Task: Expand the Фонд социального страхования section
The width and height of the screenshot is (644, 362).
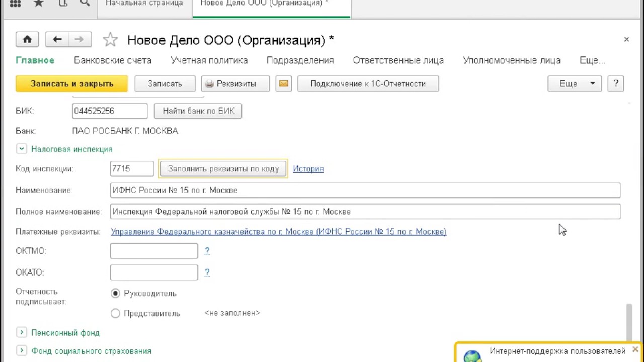Action: (x=21, y=351)
